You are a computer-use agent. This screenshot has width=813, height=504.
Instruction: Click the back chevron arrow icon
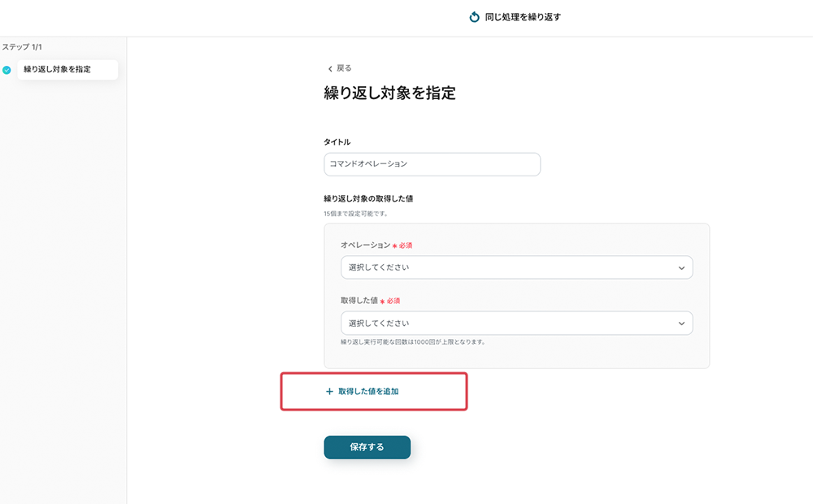330,68
